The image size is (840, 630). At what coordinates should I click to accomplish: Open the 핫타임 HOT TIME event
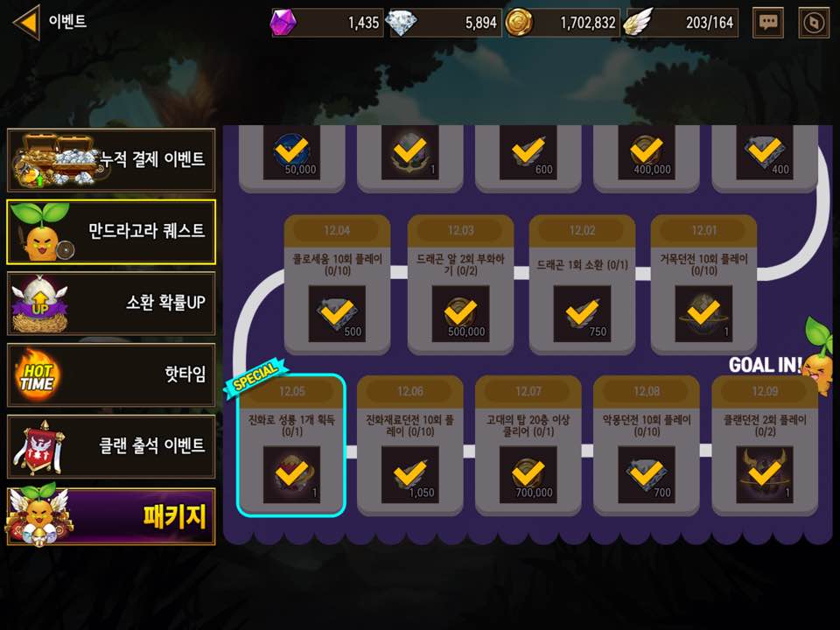click(x=111, y=374)
